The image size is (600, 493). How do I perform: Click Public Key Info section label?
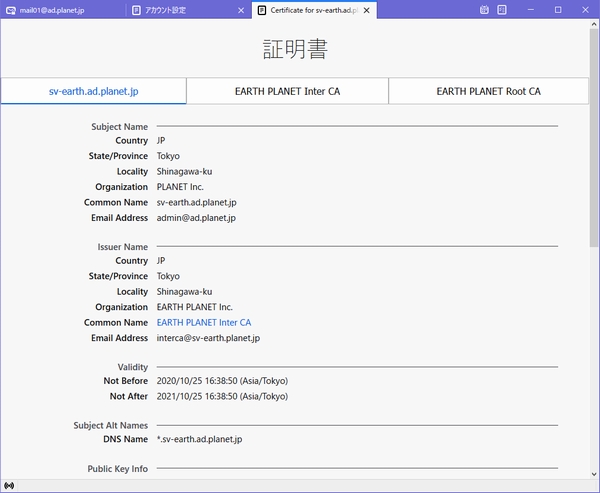coord(117,469)
